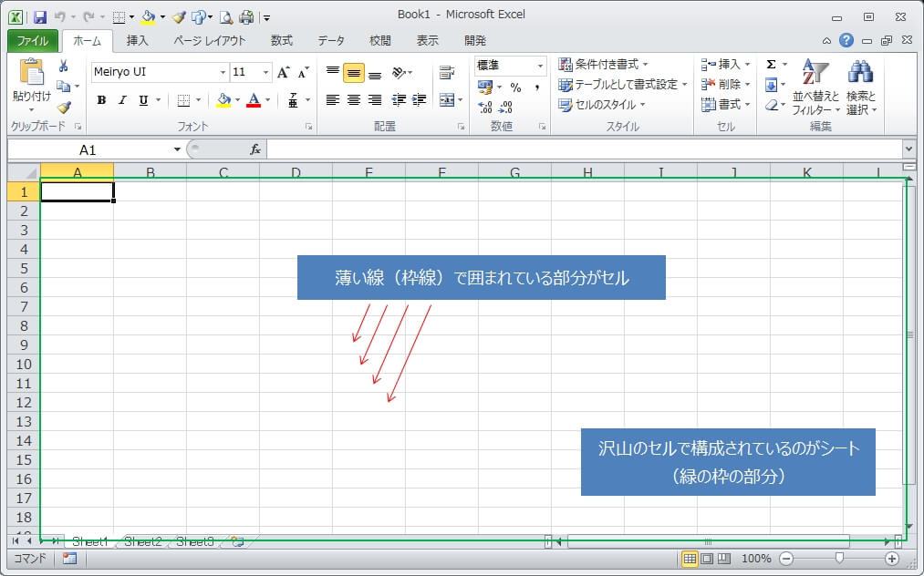924x576 pixels.
Task: Click the Select All corner of the sheet
Action: click(x=24, y=172)
